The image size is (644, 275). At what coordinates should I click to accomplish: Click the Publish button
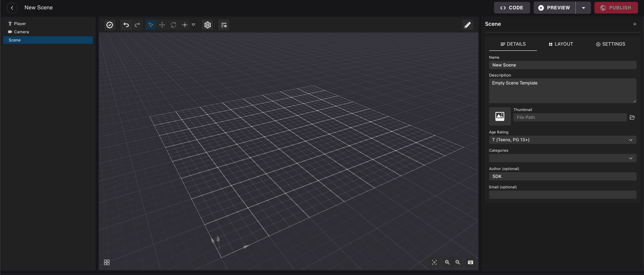tap(616, 8)
